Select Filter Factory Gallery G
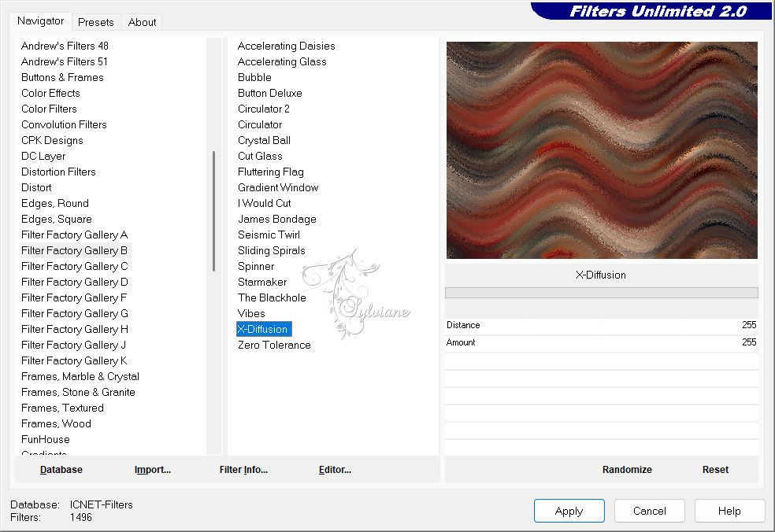This screenshot has height=532, width=775. coord(74,314)
